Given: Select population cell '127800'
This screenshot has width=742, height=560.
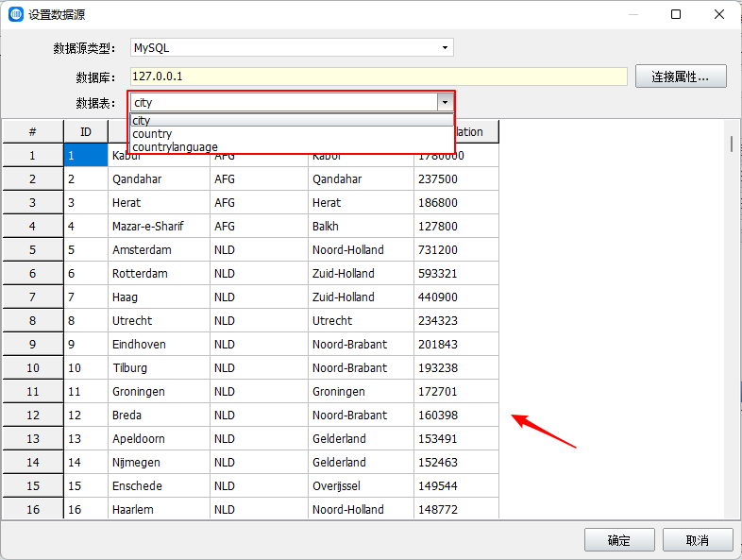Looking at the screenshot, I should pyautogui.click(x=456, y=227).
